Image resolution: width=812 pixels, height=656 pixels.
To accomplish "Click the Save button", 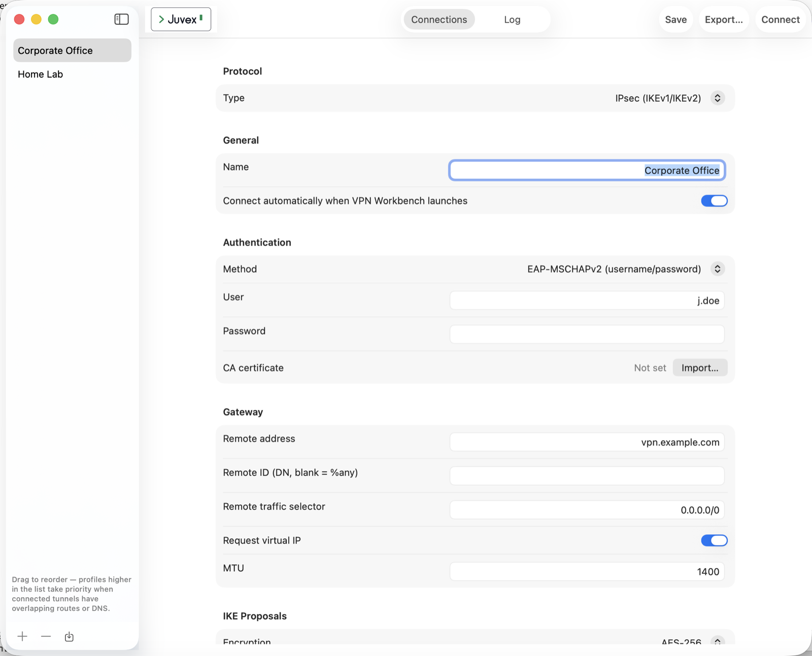I will (676, 19).
